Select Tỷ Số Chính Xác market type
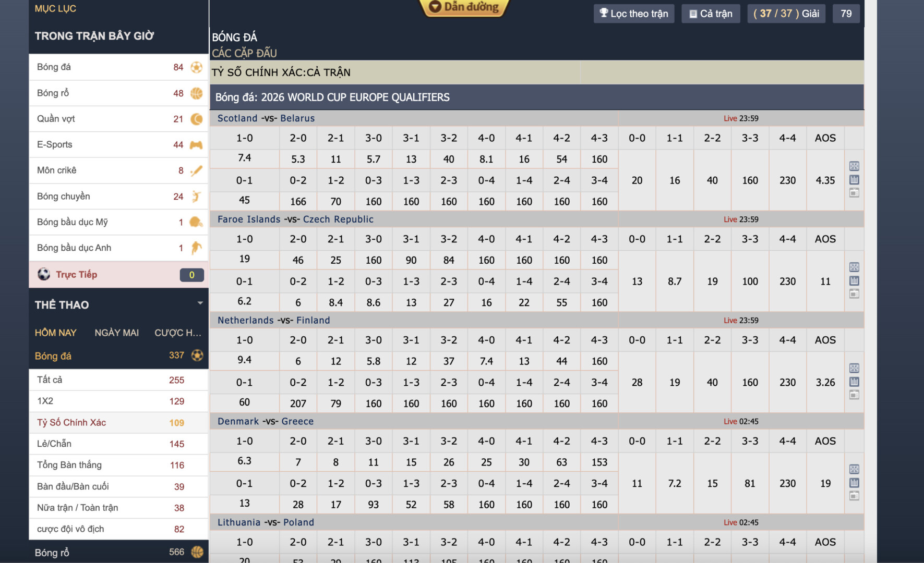 coord(71,422)
